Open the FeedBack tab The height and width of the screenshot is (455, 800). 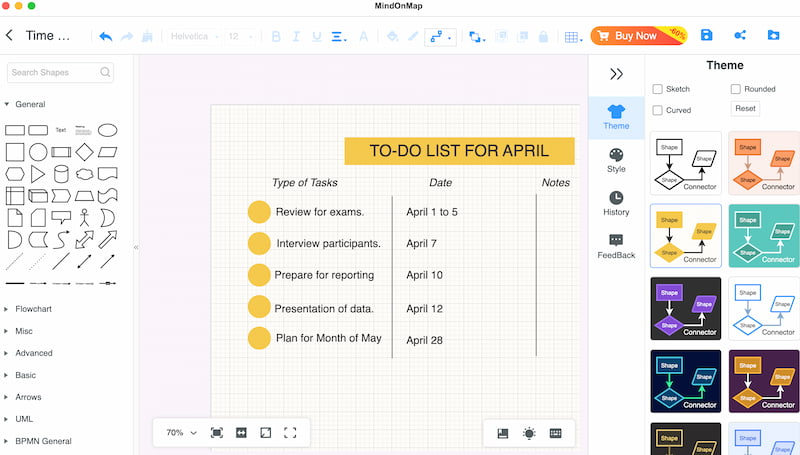(616, 247)
